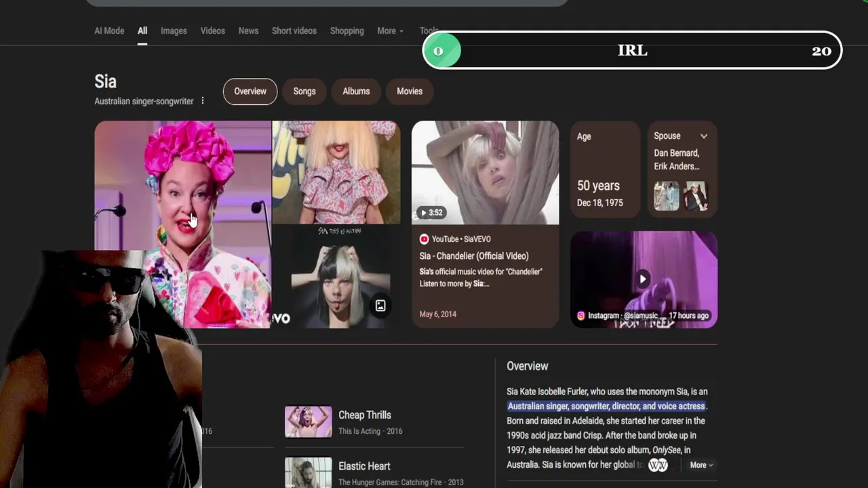Click the Dec 18, 1975 birth date

pos(600,203)
